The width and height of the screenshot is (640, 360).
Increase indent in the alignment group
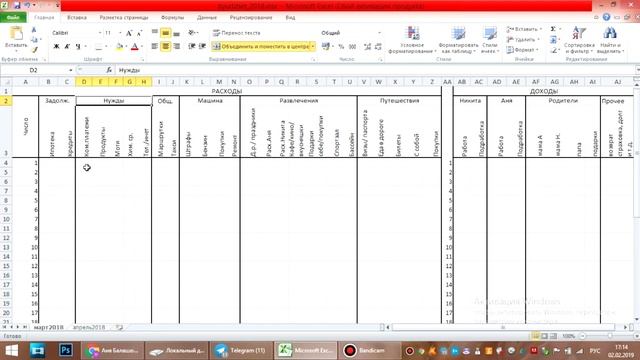coord(202,47)
